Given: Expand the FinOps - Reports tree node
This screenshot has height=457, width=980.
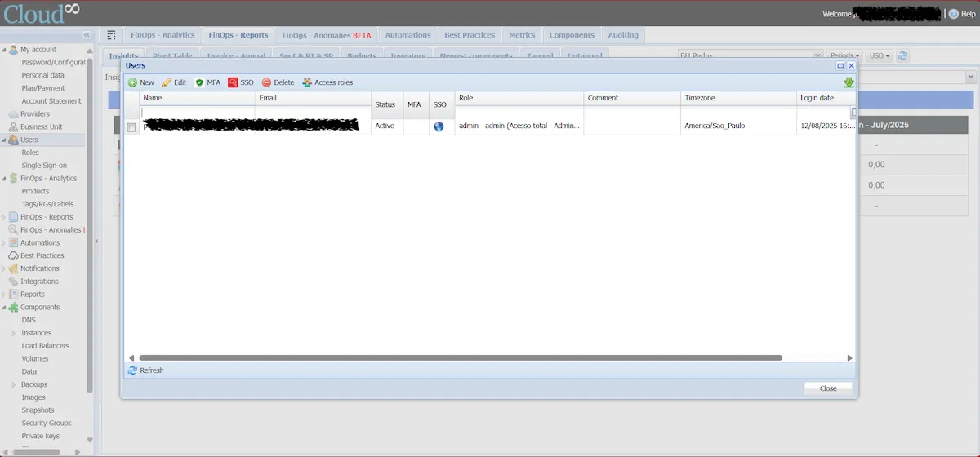Looking at the screenshot, I should [x=3, y=217].
